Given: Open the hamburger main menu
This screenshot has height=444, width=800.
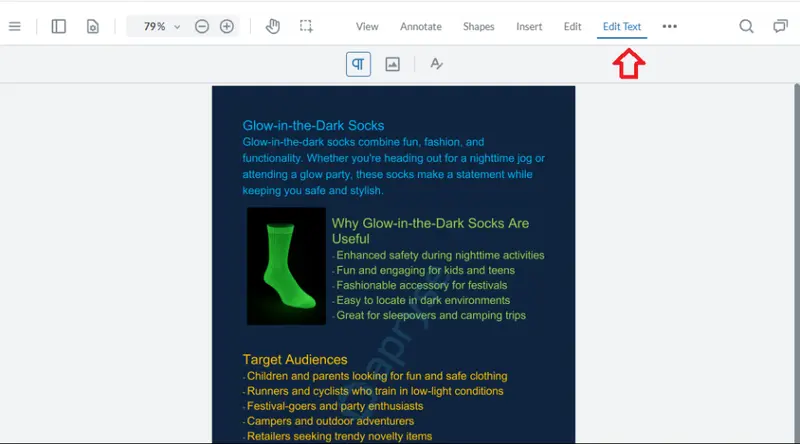Looking at the screenshot, I should click(15, 26).
